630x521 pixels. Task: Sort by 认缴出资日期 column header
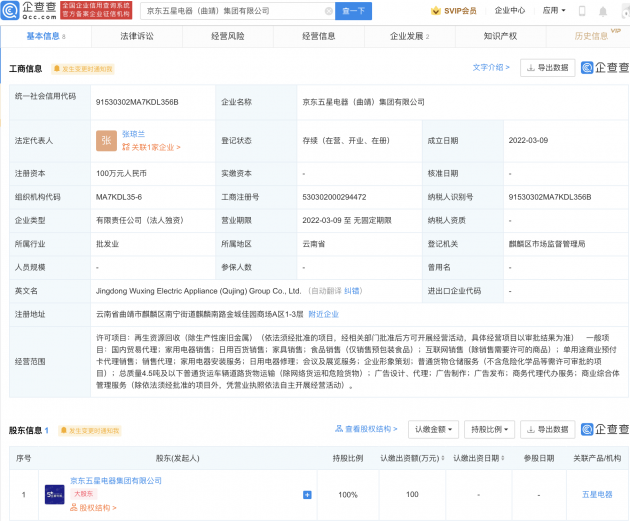coord(479,458)
